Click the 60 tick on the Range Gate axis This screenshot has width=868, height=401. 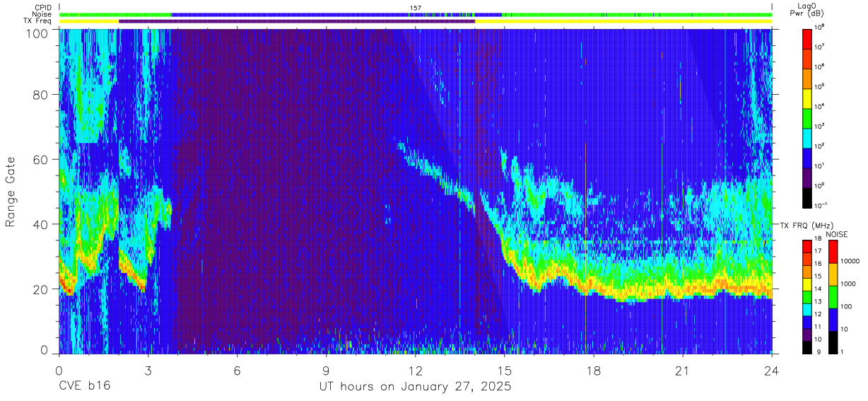[40, 159]
